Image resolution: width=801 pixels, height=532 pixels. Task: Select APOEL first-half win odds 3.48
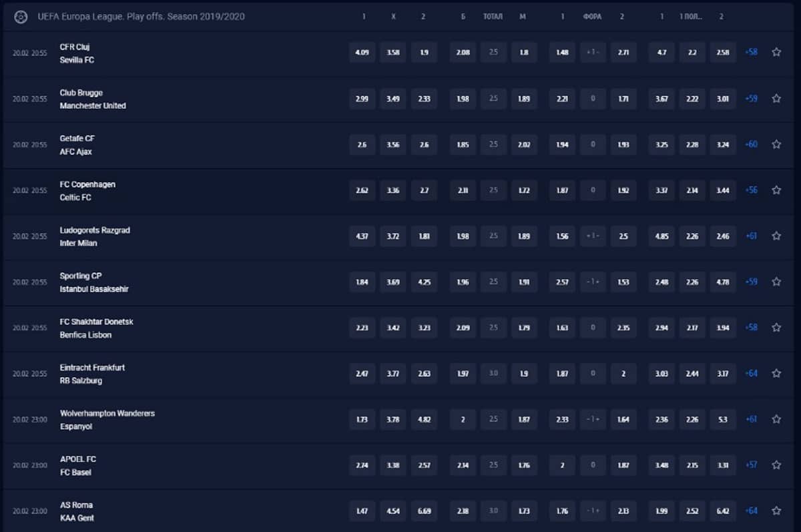(x=661, y=465)
